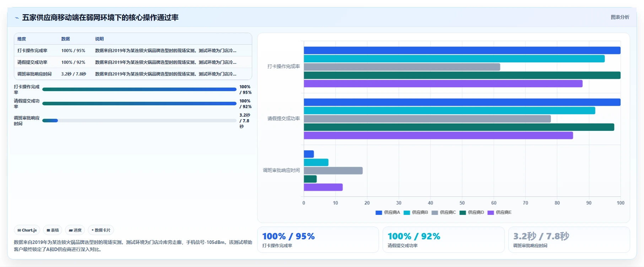Screen dimensions: 644x267
Task: Open the 100% / 95% data card
Action: click(x=318, y=240)
